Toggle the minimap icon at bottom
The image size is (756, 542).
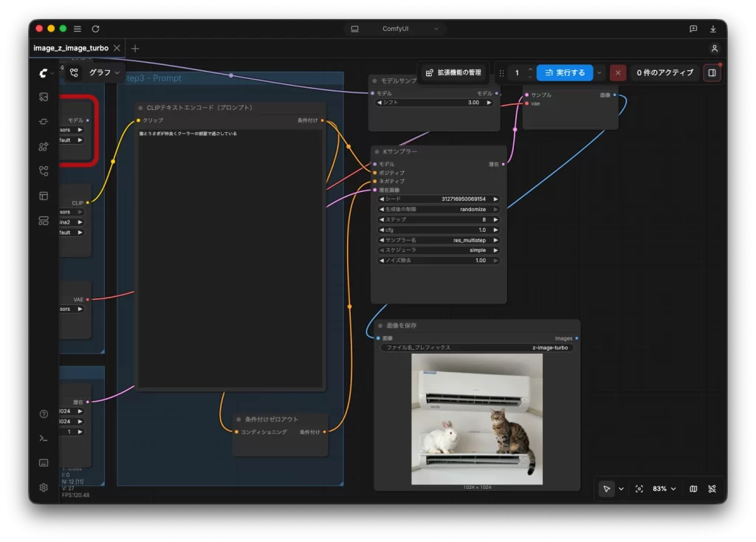point(693,489)
